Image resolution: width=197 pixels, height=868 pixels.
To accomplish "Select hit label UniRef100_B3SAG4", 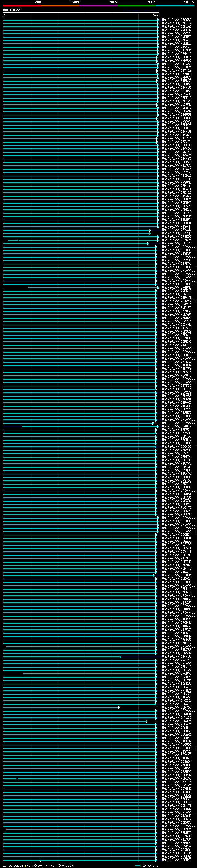I will [177, 762].
